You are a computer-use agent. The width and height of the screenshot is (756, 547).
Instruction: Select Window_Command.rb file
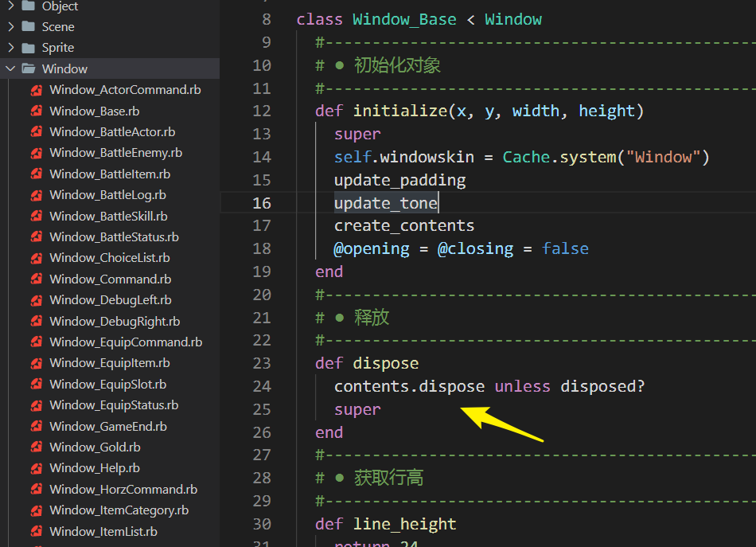pyautogui.click(x=111, y=279)
